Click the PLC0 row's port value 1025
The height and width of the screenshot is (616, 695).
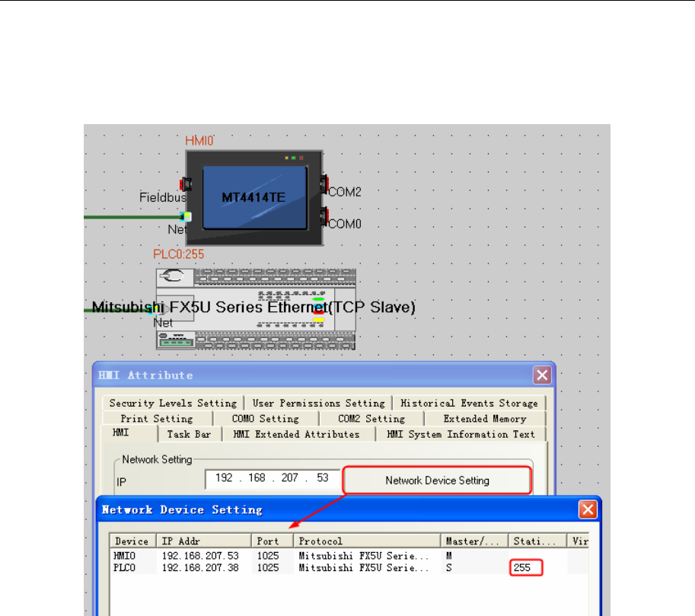click(x=268, y=568)
